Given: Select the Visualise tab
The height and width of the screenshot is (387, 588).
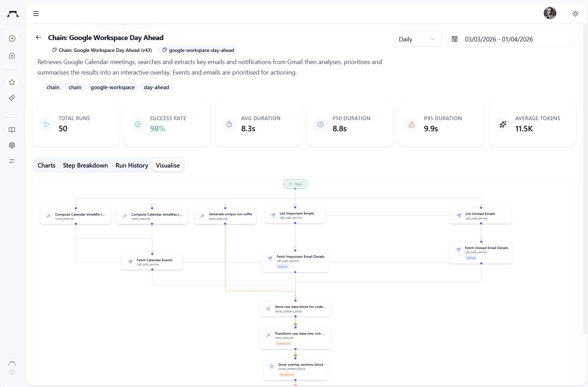Looking at the screenshot, I should [168, 165].
